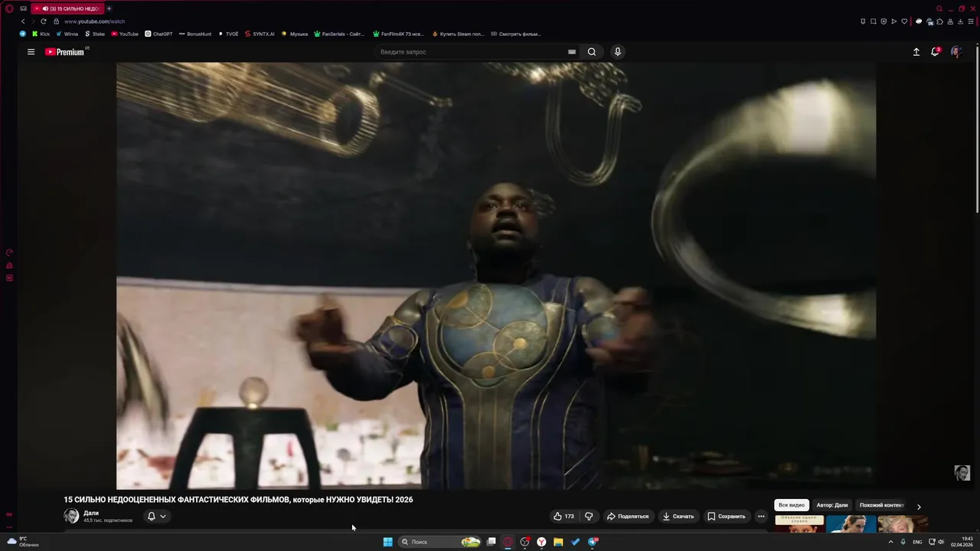Open the Winna bookmark

click(x=67, y=34)
